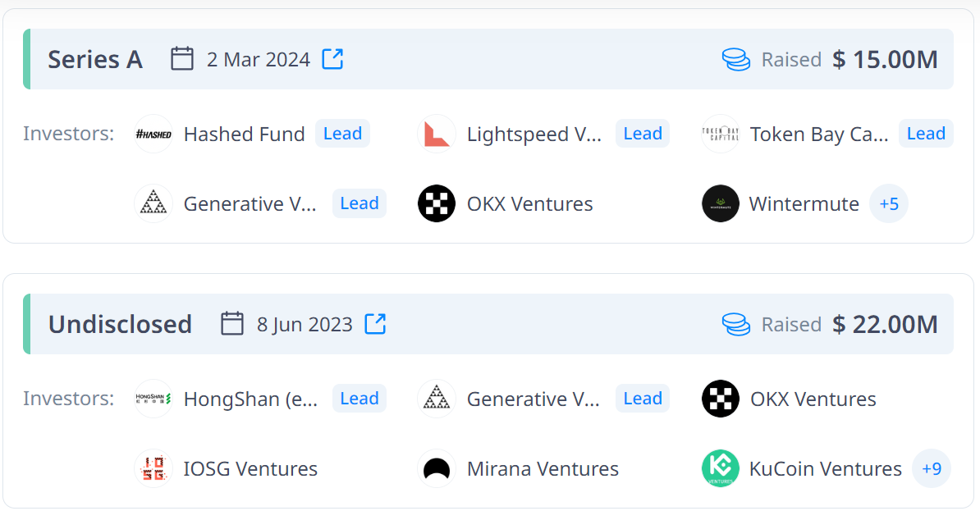Screen dimensions: 980x520
Task: Click the IOSG Ventures logo
Action: click(153, 468)
